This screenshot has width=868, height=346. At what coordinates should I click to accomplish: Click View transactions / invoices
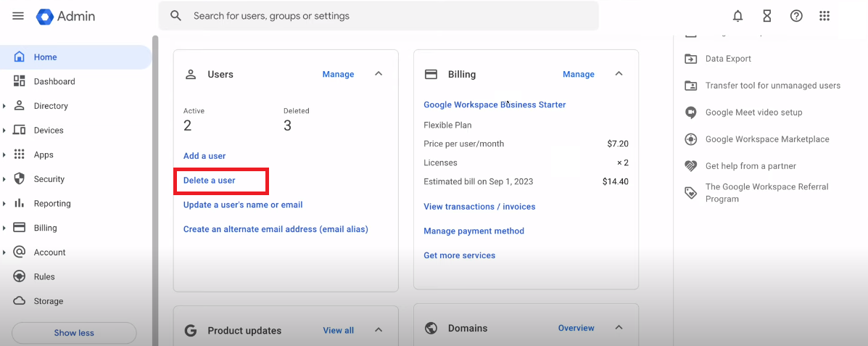pyautogui.click(x=479, y=207)
